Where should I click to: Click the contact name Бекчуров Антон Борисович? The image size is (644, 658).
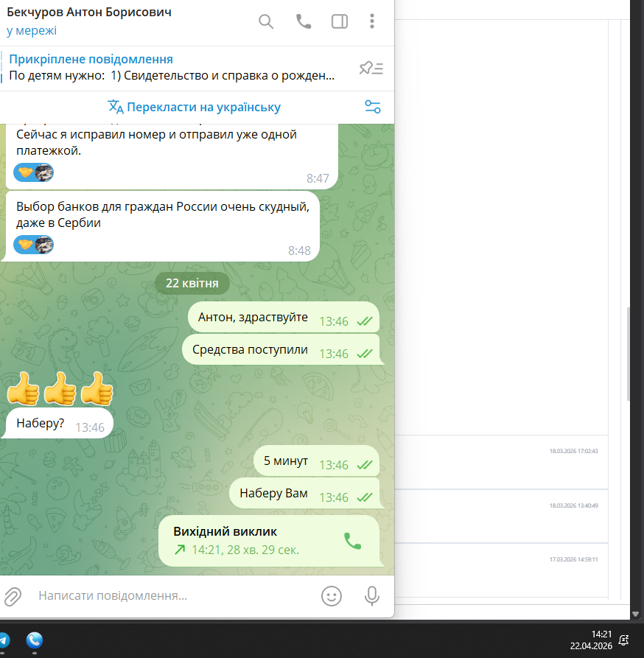click(89, 13)
